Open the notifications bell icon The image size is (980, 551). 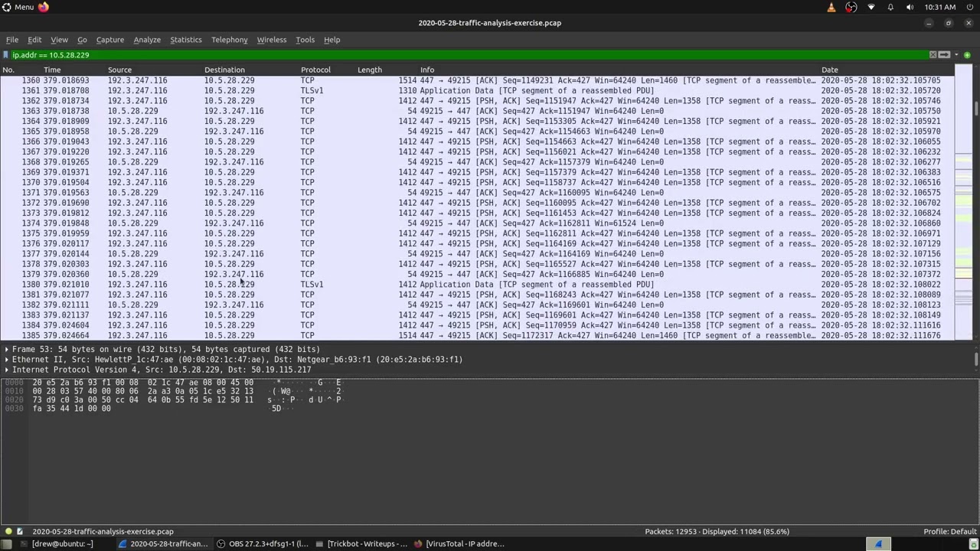(x=890, y=7)
